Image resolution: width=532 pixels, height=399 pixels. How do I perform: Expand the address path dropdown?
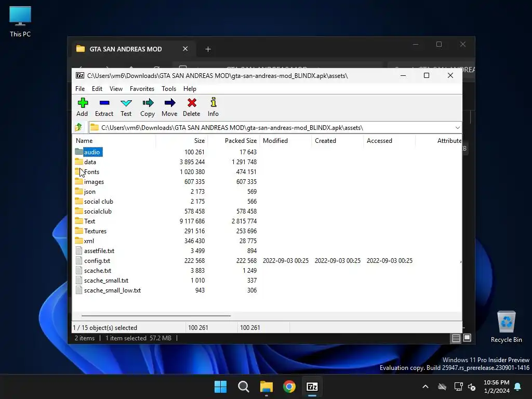(x=457, y=128)
